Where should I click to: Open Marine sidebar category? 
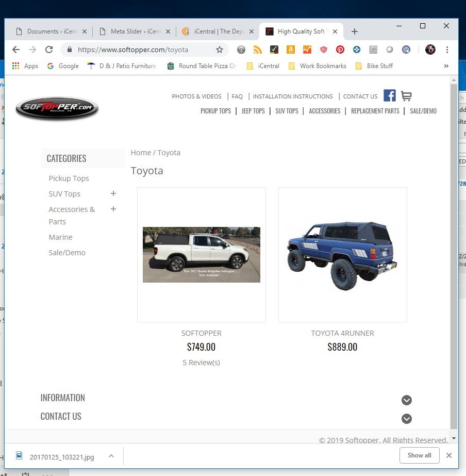click(61, 237)
